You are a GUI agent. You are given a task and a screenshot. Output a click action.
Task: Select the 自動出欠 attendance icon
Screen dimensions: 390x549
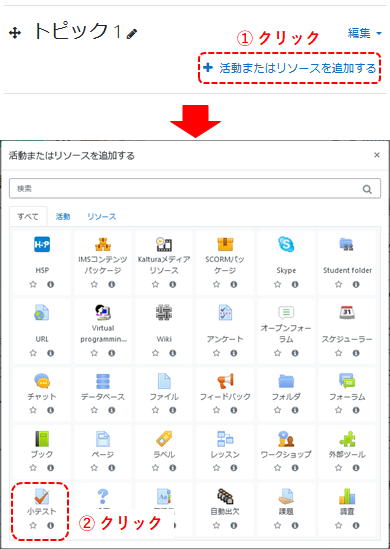pos(225,496)
